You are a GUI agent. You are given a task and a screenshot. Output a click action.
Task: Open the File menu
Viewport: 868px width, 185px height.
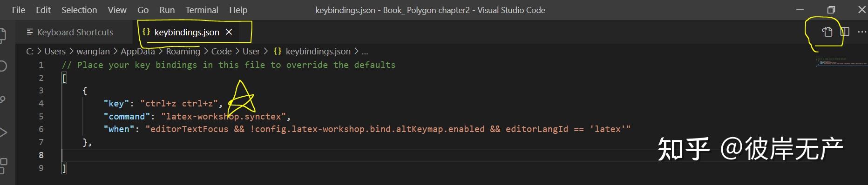[19, 10]
